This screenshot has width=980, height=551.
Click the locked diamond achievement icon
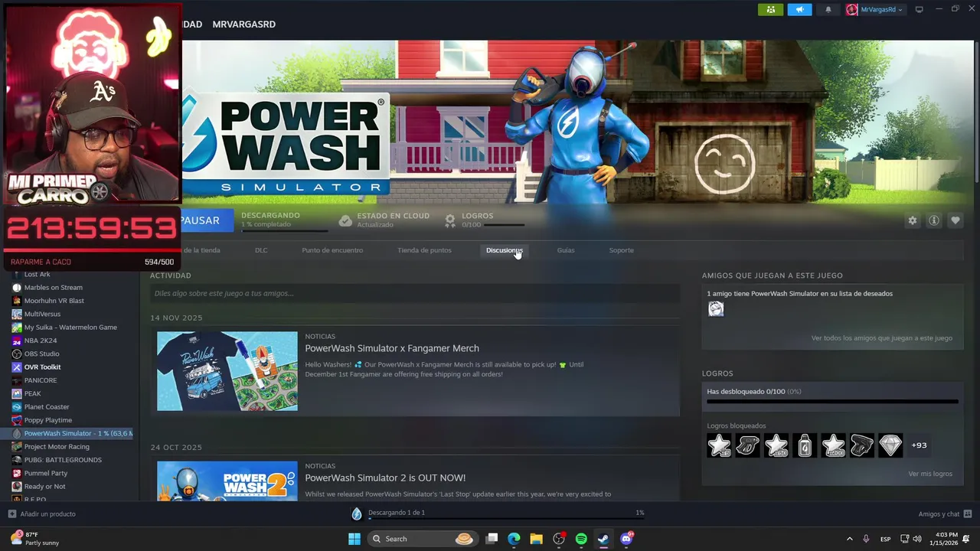[x=890, y=445]
